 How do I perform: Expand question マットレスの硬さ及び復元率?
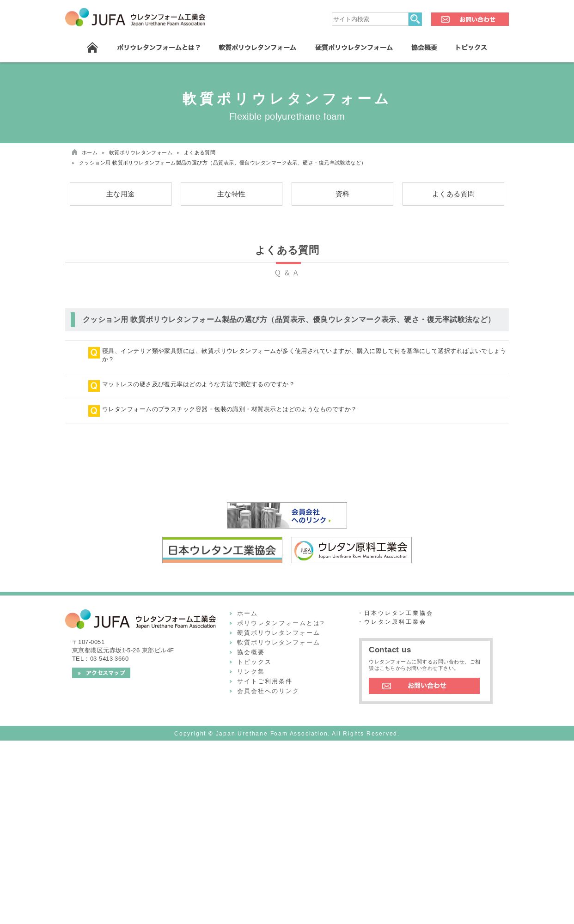click(x=198, y=384)
